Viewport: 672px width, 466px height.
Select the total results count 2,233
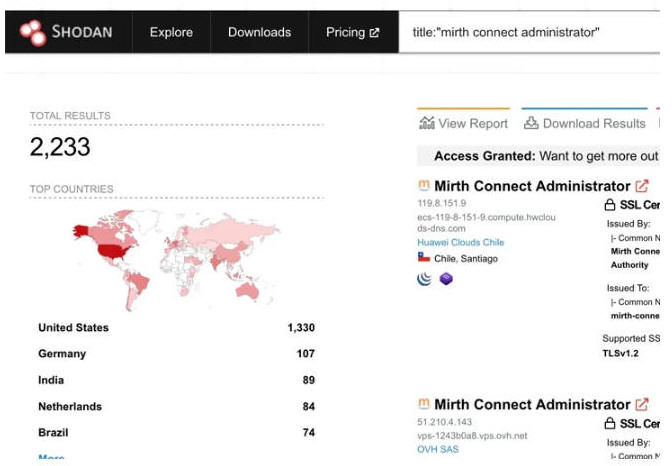click(x=60, y=147)
